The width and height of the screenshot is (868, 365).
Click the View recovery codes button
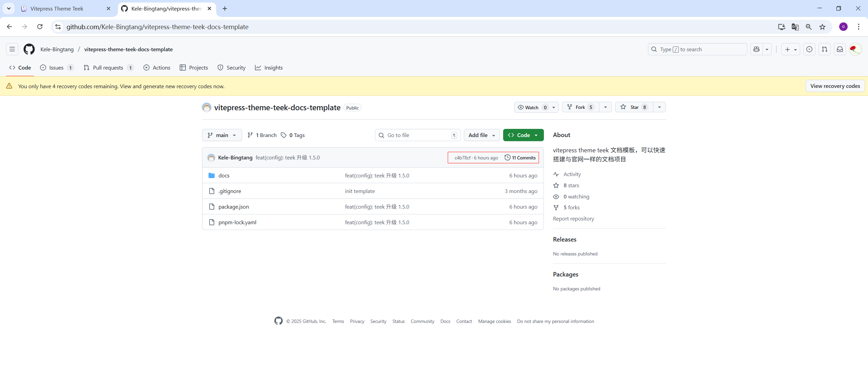tap(835, 86)
